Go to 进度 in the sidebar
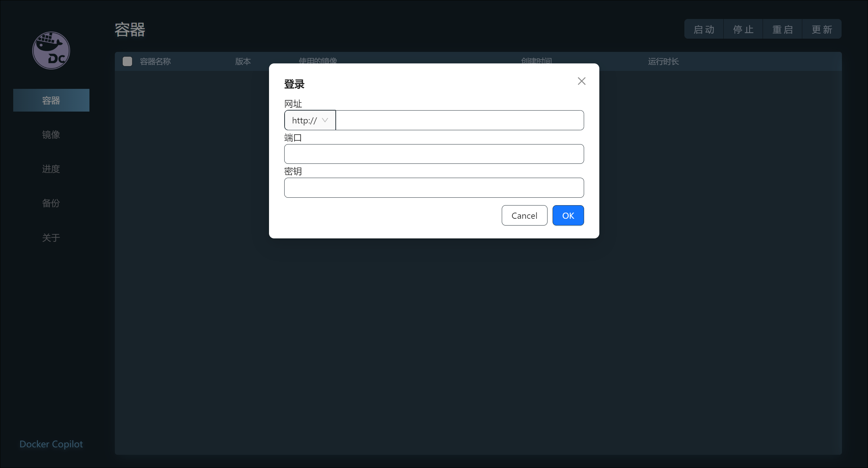This screenshot has height=468, width=868. [x=51, y=169]
